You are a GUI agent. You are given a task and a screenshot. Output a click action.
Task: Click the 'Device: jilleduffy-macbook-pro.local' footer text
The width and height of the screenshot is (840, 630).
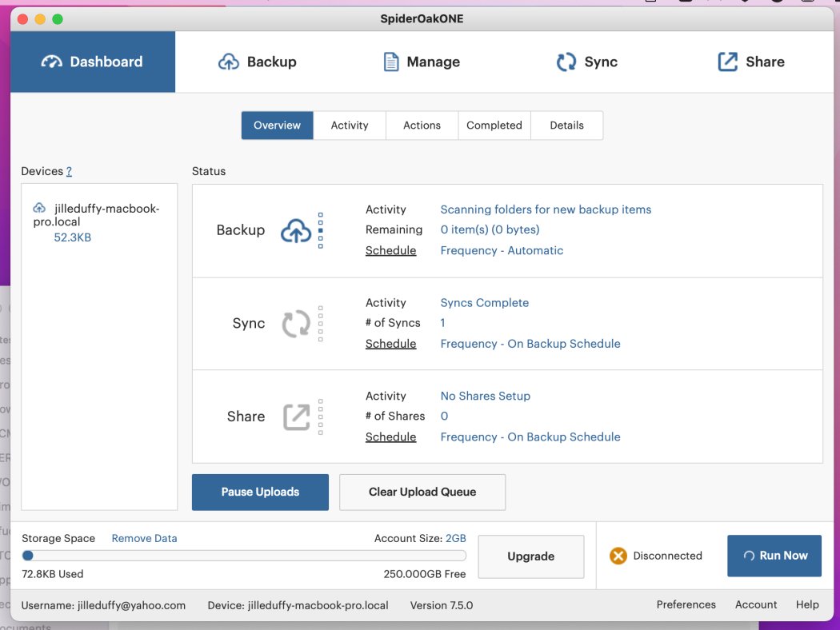pos(298,605)
